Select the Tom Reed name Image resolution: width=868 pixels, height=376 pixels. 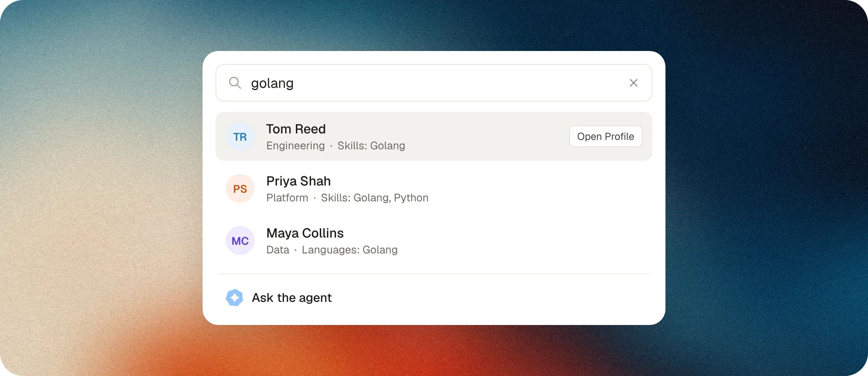pos(296,129)
